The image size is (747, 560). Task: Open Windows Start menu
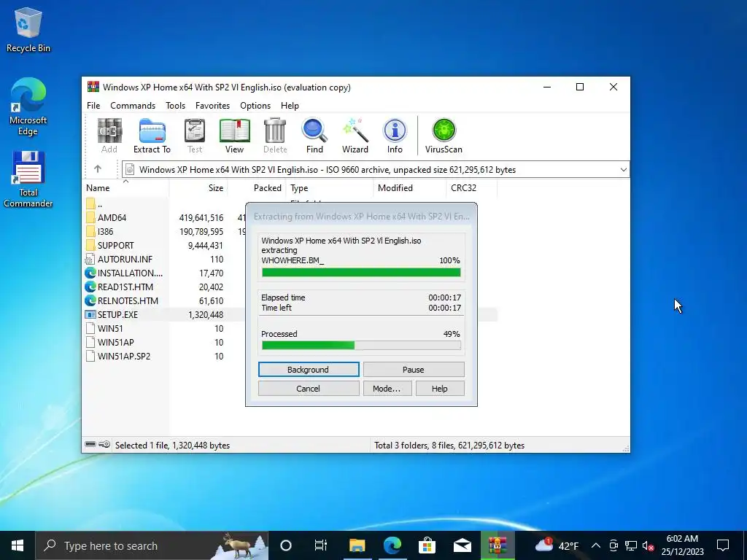18,545
